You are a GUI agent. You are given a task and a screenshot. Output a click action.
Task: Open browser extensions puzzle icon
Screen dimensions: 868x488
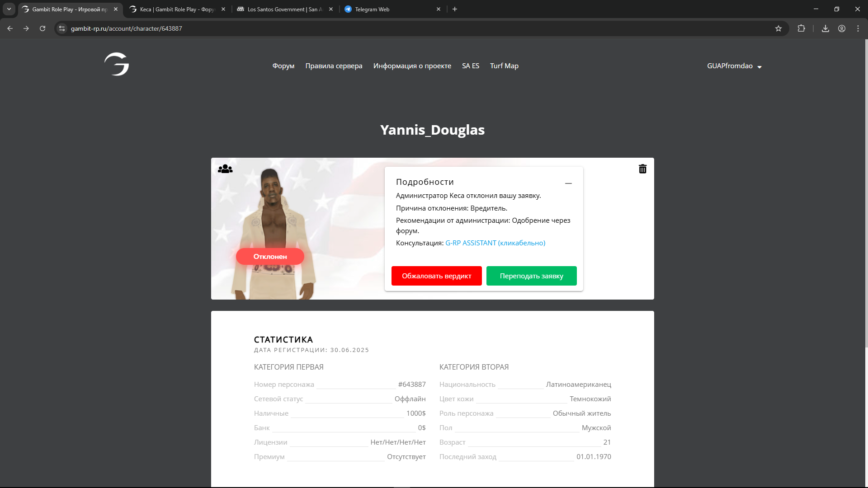[801, 28]
